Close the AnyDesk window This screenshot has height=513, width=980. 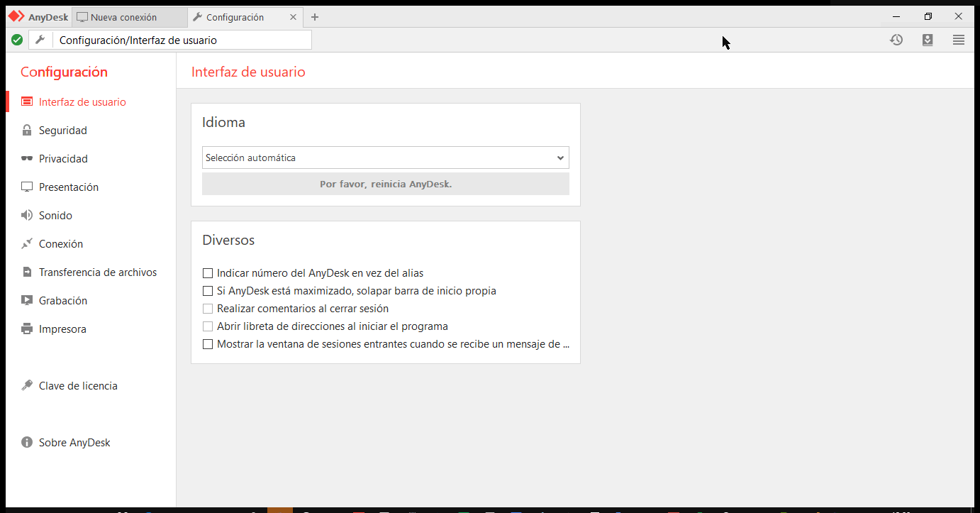click(958, 16)
